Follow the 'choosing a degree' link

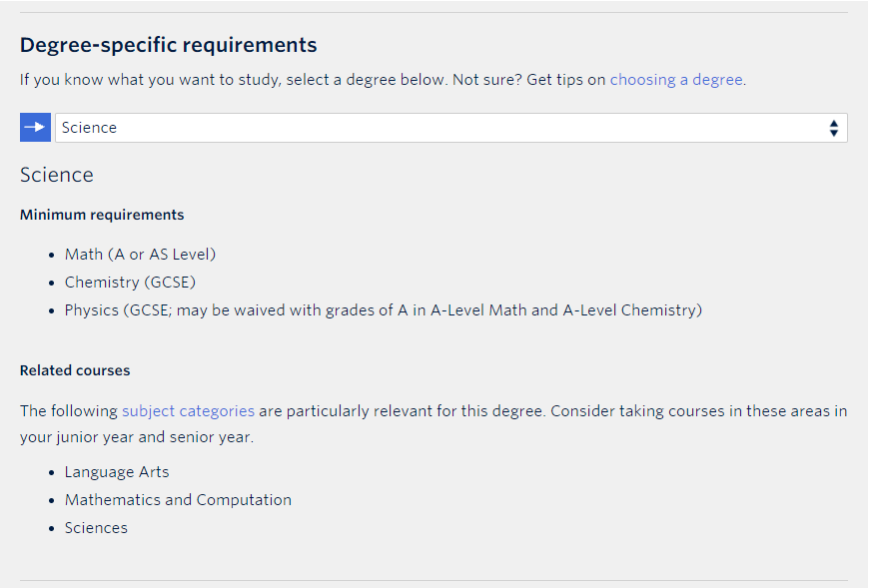coord(676,80)
